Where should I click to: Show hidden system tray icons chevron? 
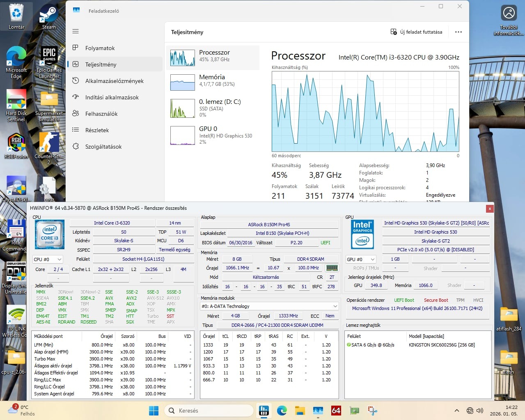click(456, 411)
